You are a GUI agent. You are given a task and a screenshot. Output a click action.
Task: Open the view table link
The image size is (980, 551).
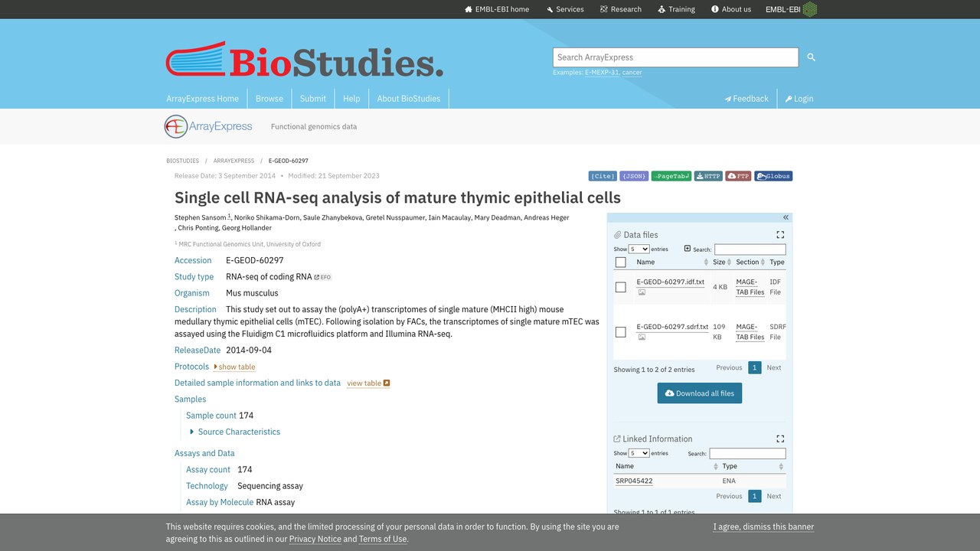[x=368, y=383]
